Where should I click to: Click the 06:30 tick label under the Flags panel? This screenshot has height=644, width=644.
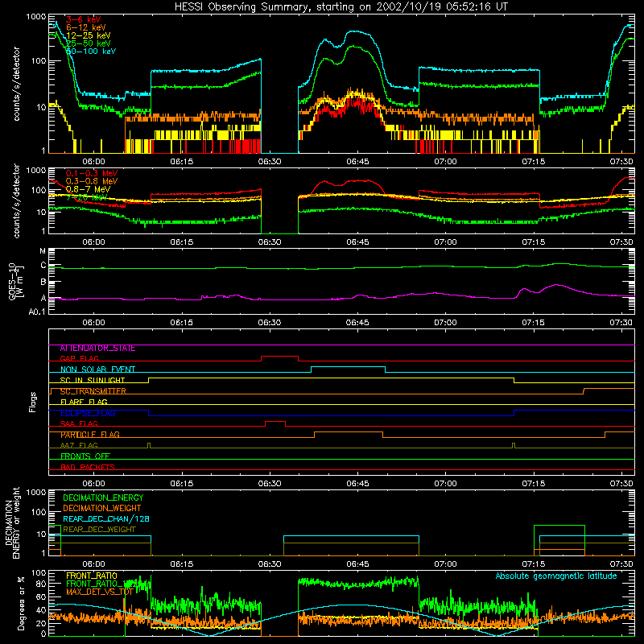point(270,484)
